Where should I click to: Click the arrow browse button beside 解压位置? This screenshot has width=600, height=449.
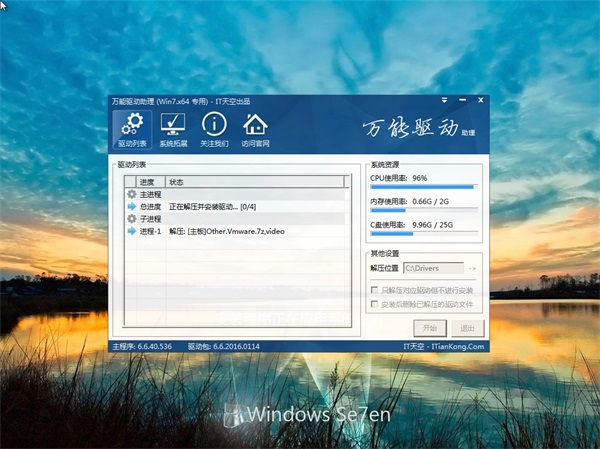click(x=472, y=268)
